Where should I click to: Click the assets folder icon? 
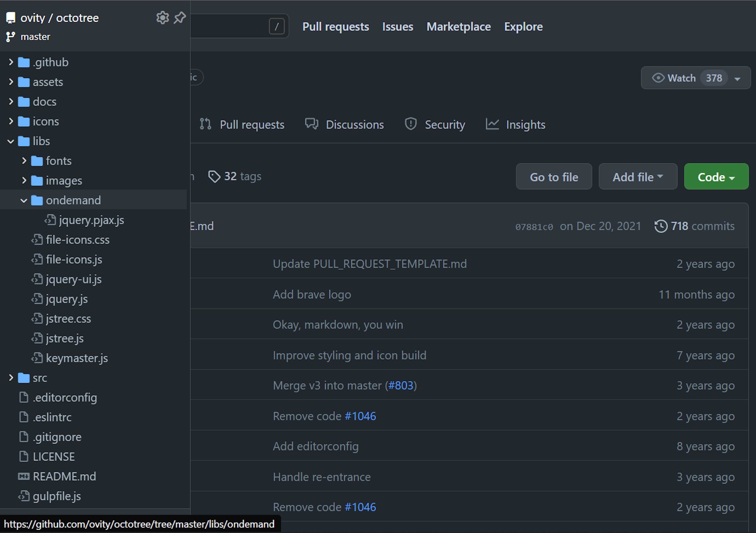click(24, 82)
